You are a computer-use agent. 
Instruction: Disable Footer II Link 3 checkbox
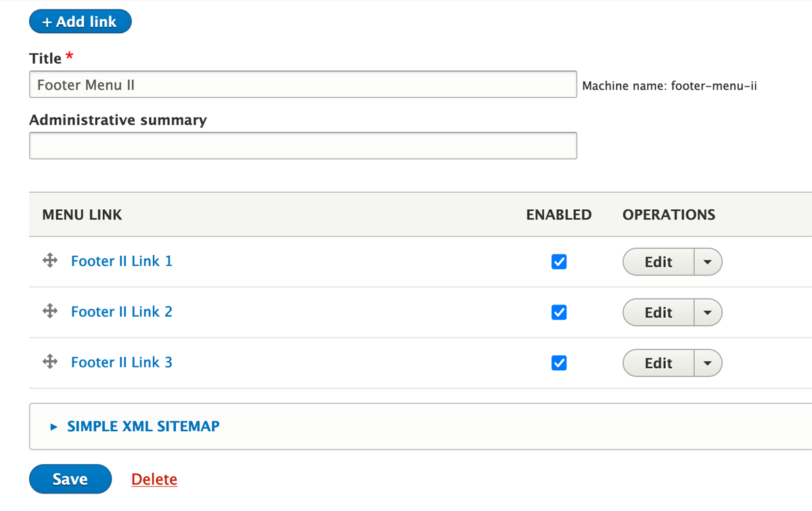[x=559, y=363]
